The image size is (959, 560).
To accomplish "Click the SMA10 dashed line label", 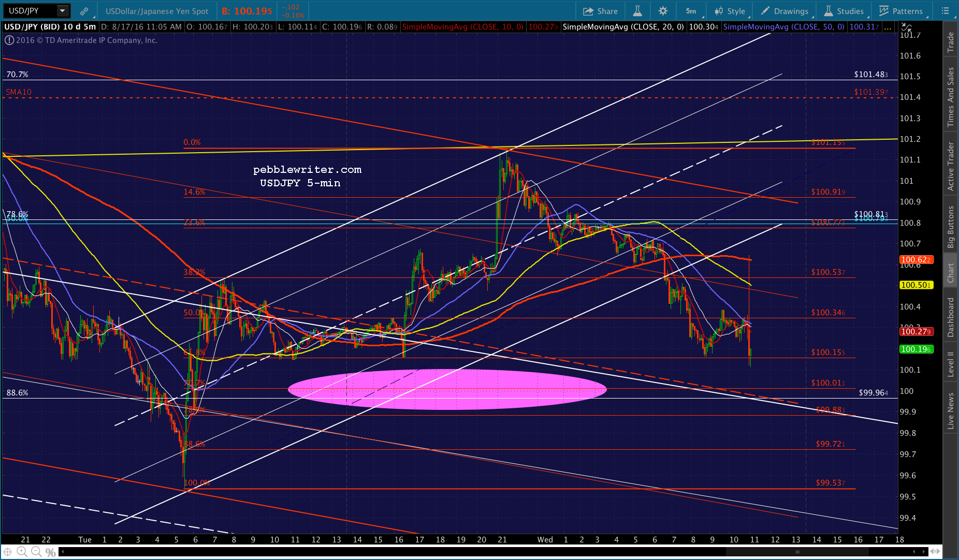I will pos(19,92).
